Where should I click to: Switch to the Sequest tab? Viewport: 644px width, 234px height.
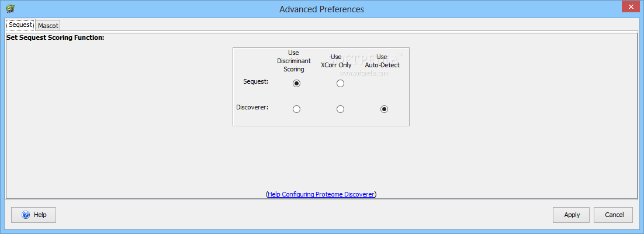click(20, 25)
